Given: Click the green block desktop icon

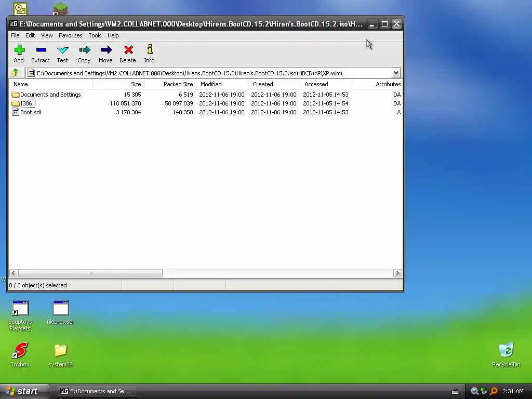Looking at the screenshot, I should click(x=61, y=8).
